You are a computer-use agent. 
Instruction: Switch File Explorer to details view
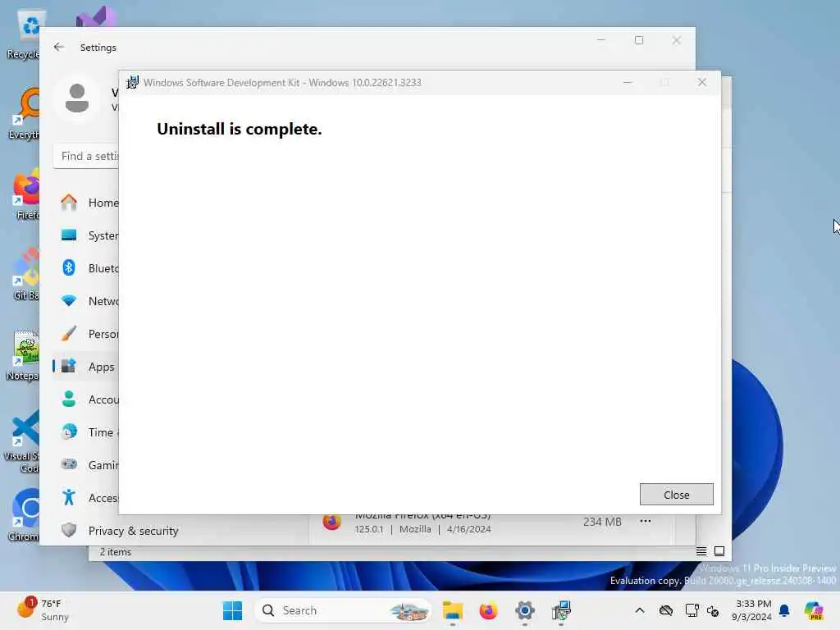coord(701,551)
